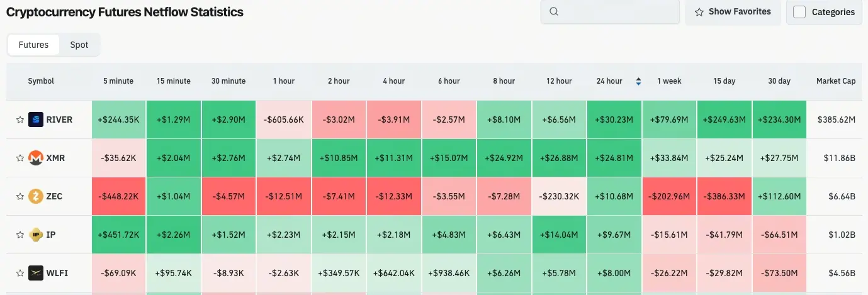Click the WLFI coin logo
The height and width of the screenshot is (295, 868).
tap(36, 273)
